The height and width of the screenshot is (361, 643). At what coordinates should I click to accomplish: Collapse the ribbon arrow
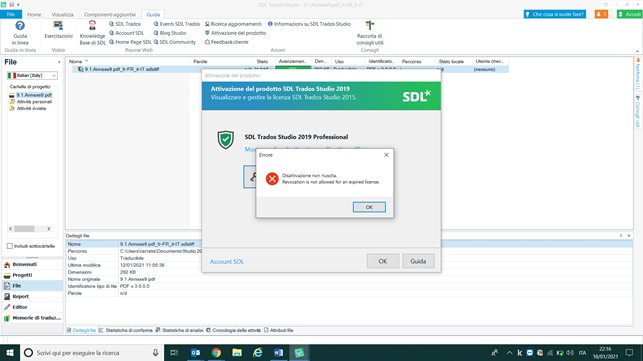pos(637,51)
